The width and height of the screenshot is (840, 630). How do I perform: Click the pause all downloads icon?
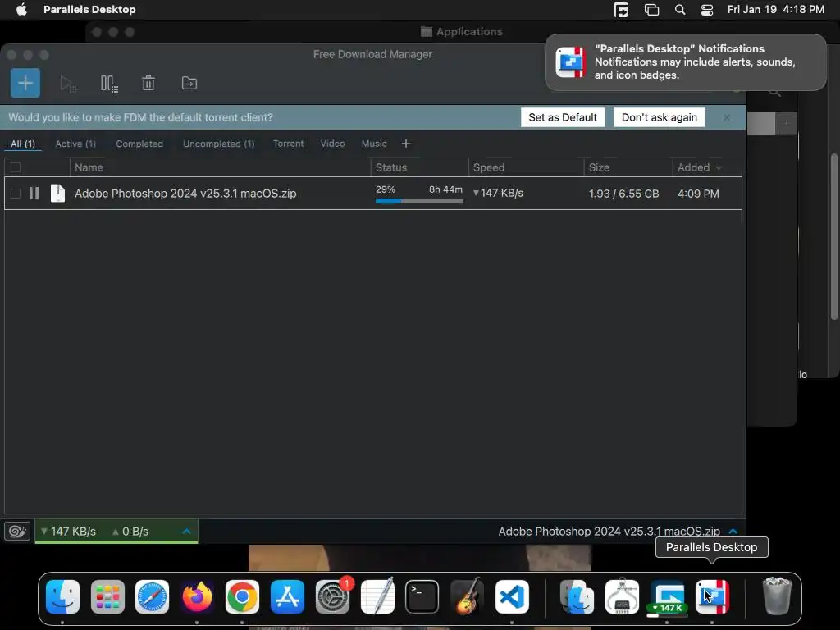[109, 84]
